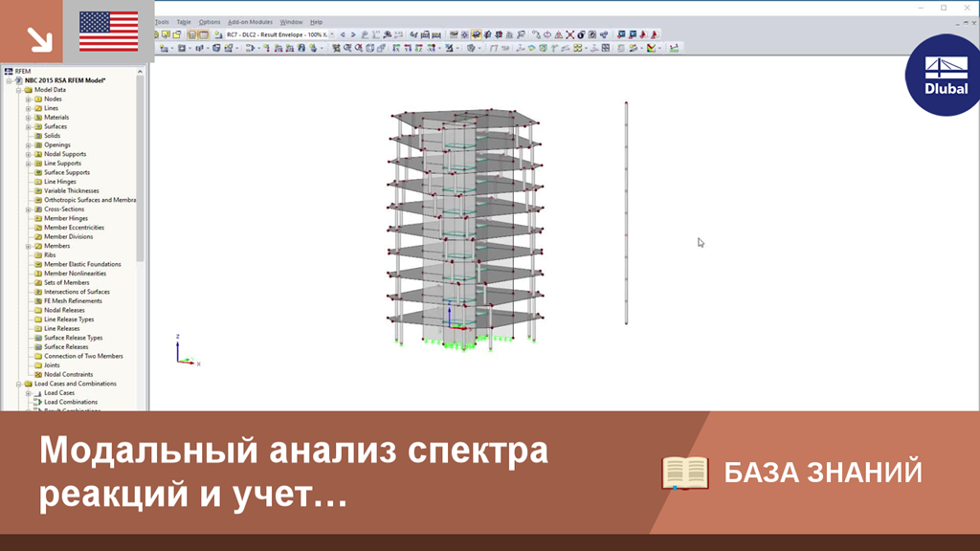980x551 pixels.
Task: Select Surface Supports in the tree
Action: 67,172
